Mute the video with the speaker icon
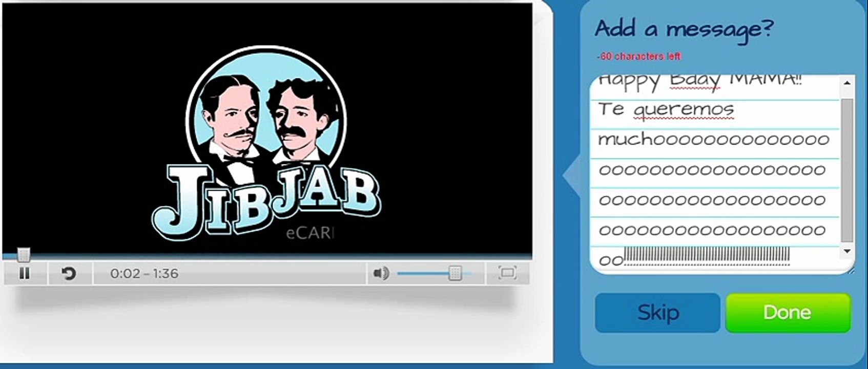868x369 pixels. coord(381,273)
